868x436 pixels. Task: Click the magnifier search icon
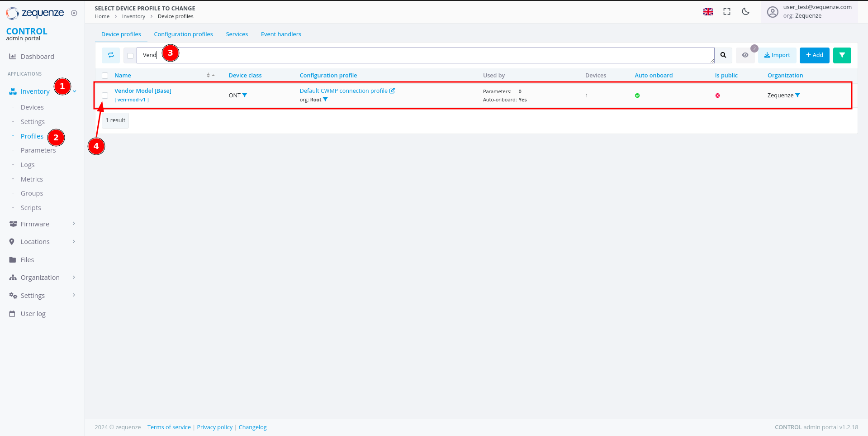(x=723, y=55)
